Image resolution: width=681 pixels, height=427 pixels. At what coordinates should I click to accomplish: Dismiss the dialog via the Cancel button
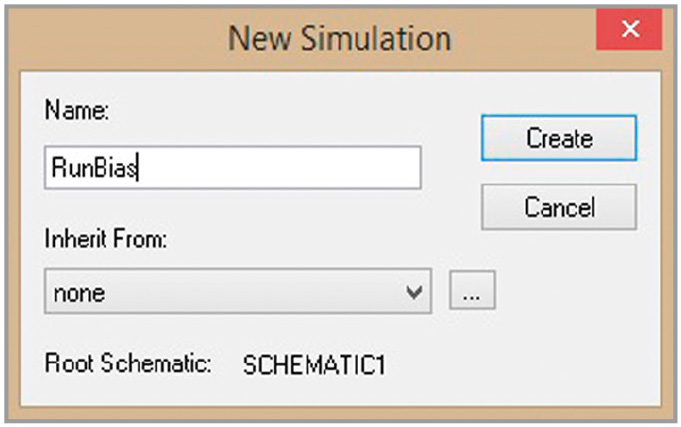pyautogui.click(x=559, y=207)
